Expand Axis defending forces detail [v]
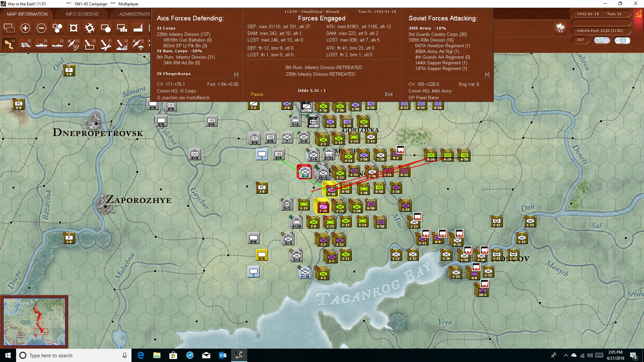This screenshot has width=644, height=362. point(236,74)
